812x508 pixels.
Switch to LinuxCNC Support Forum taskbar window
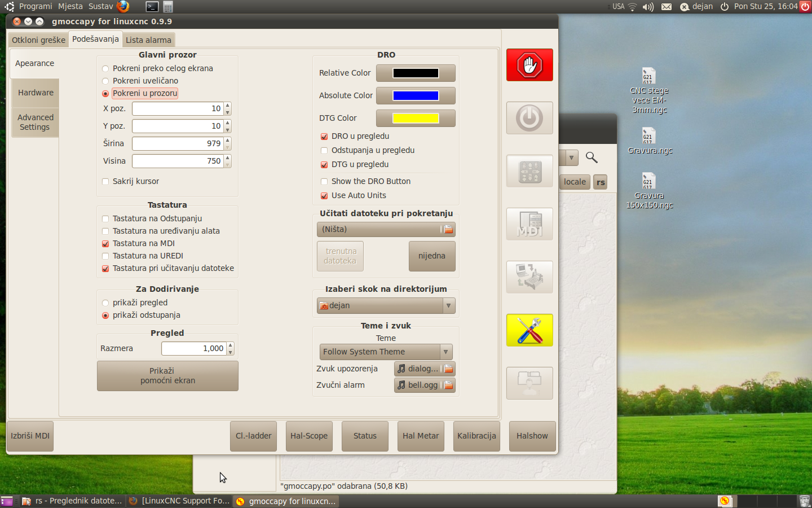point(179,501)
